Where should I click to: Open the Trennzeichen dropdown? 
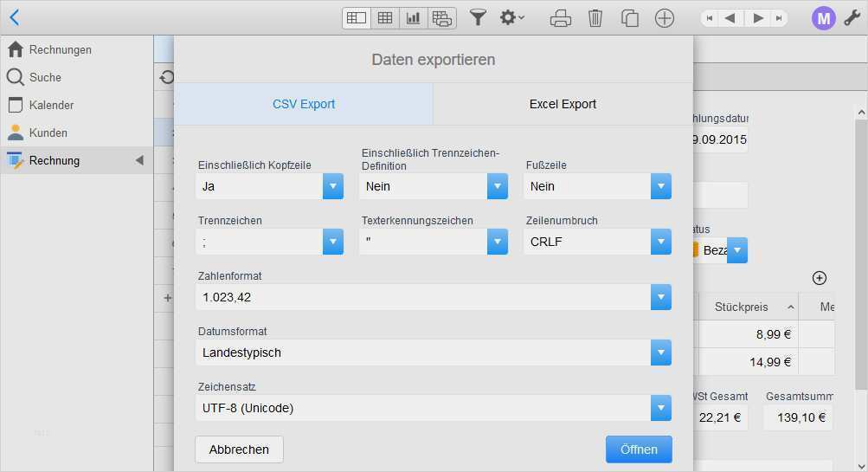point(269,242)
